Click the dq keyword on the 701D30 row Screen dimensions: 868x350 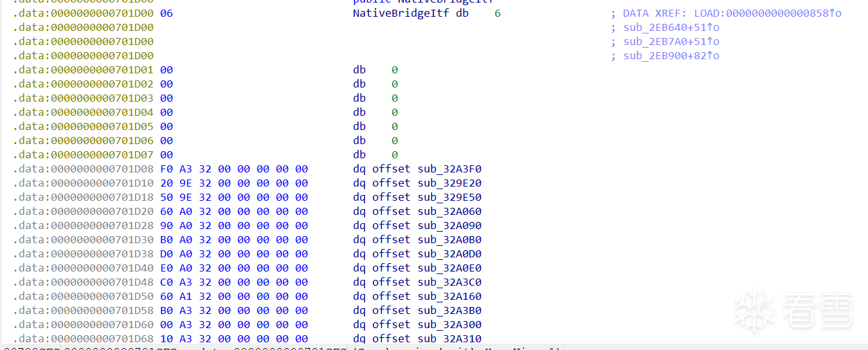pos(359,239)
